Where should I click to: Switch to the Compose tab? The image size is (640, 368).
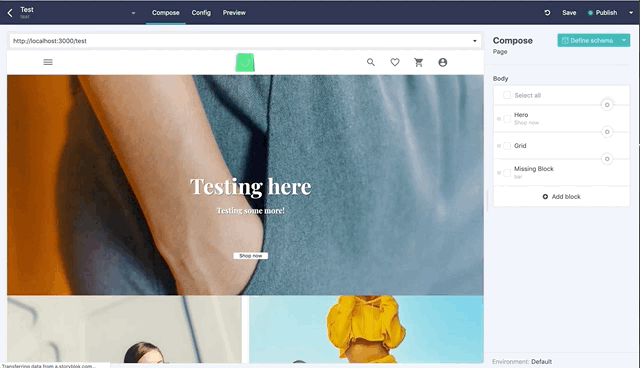click(166, 13)
